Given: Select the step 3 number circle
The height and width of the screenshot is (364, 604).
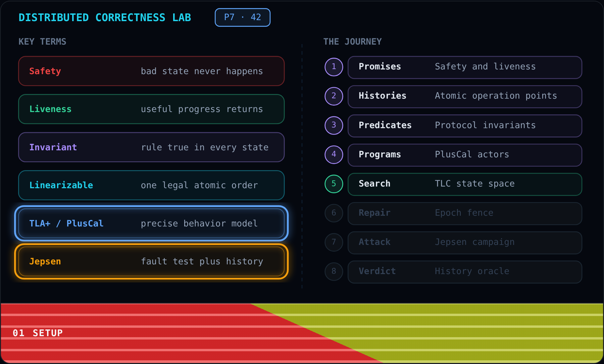Looking at the screenshot, I should (x=334, y=125).
